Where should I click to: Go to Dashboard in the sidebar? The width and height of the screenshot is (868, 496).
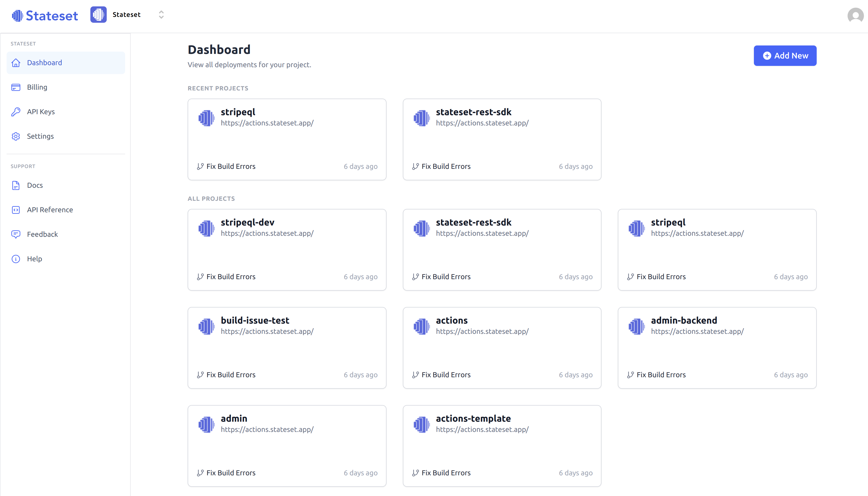tap(66, 63)
